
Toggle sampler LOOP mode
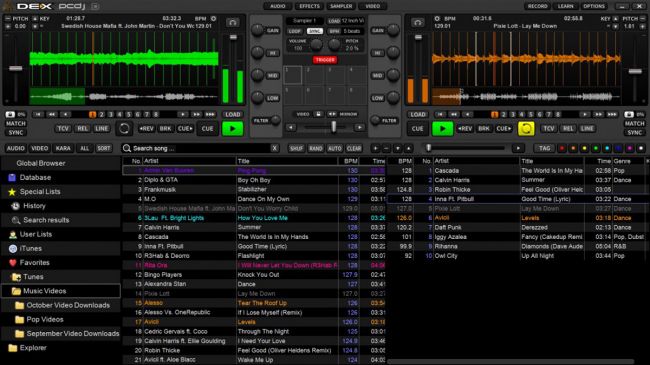point(295,31)
